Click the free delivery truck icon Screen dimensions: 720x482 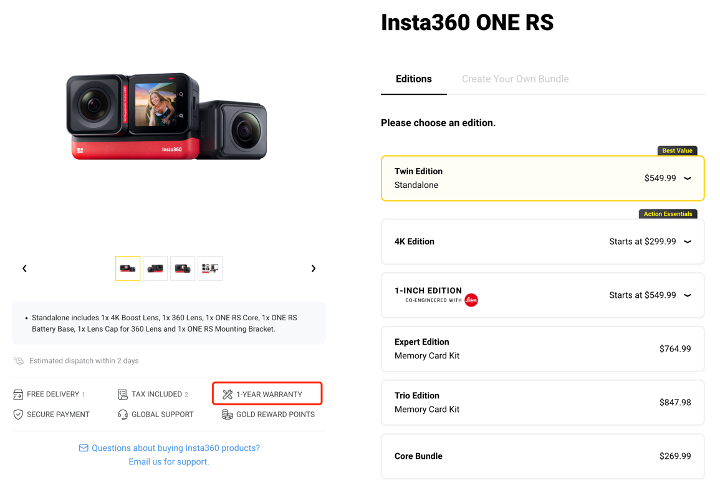[19, 395]
